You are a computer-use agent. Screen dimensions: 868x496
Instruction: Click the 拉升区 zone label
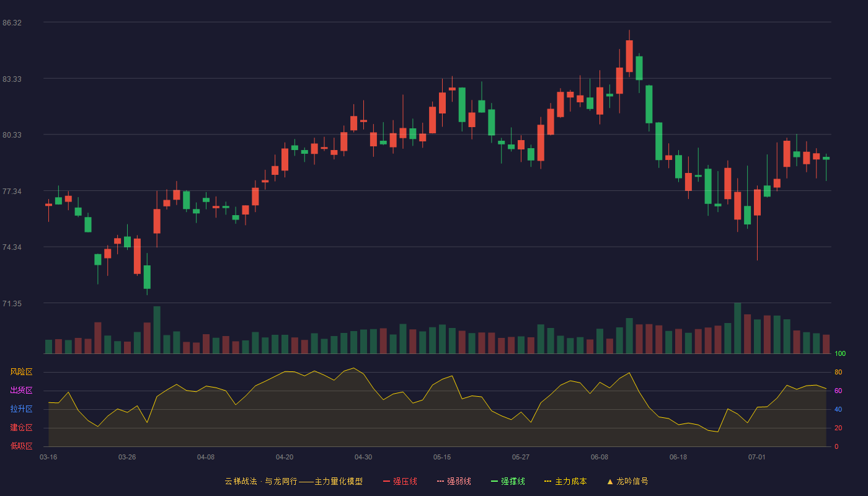21,409
